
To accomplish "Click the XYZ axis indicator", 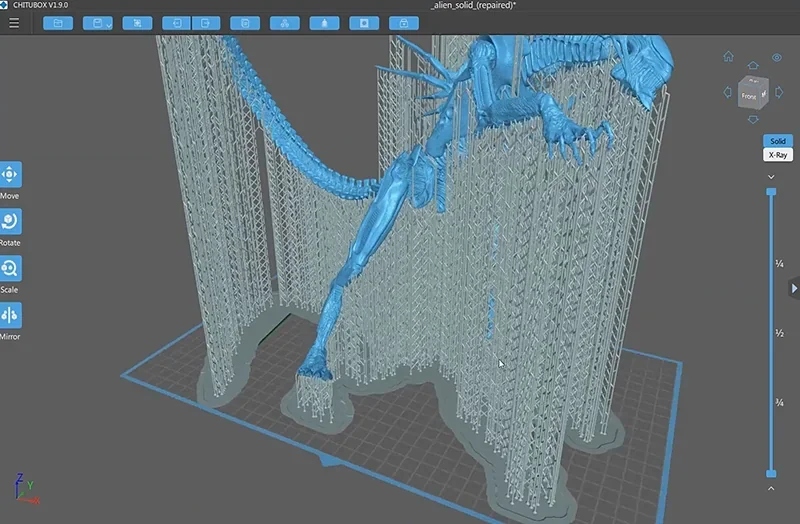I will point(26,488).
